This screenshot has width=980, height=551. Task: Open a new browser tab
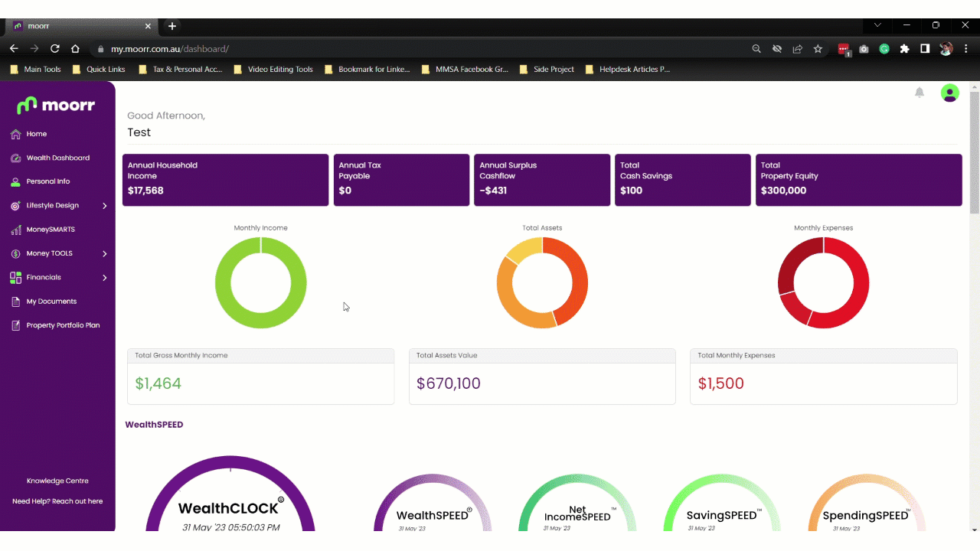pyautogui.click(x=172, y=26)
